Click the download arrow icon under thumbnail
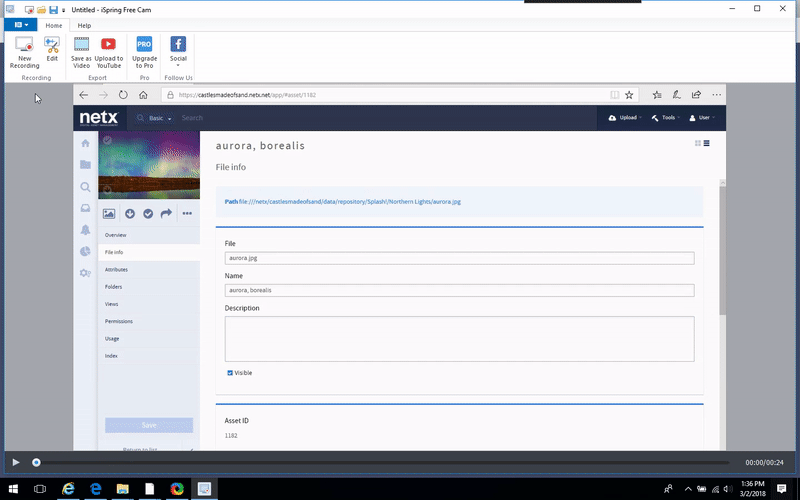 pos(130,213)
